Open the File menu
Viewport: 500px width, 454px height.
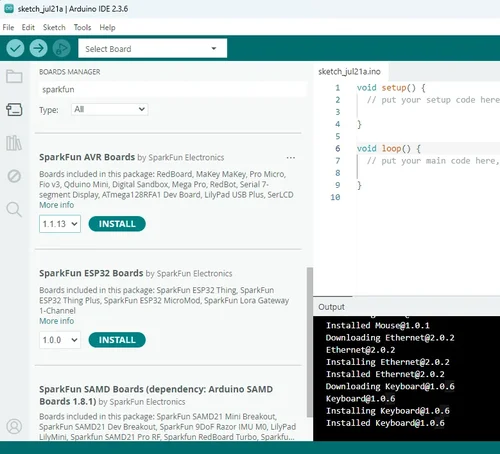coord(8,27)
